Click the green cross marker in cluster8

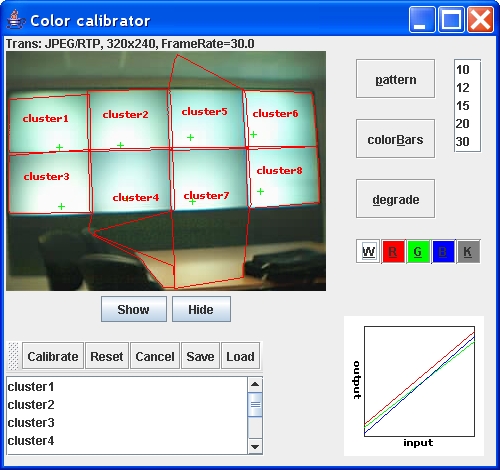pyautogui.click(x=260, y=191)
